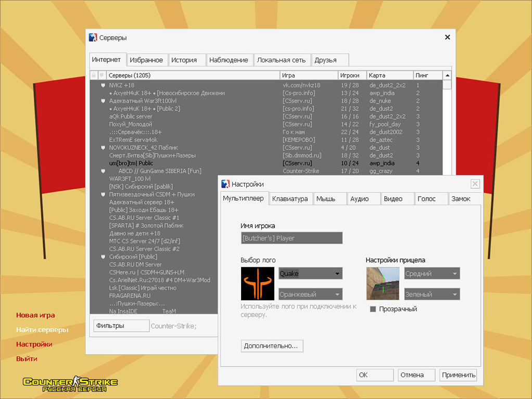Viewport: 532px width, 399px height.
Task: Select the um[bro]tm| Public server row
Action: (266, 163)
